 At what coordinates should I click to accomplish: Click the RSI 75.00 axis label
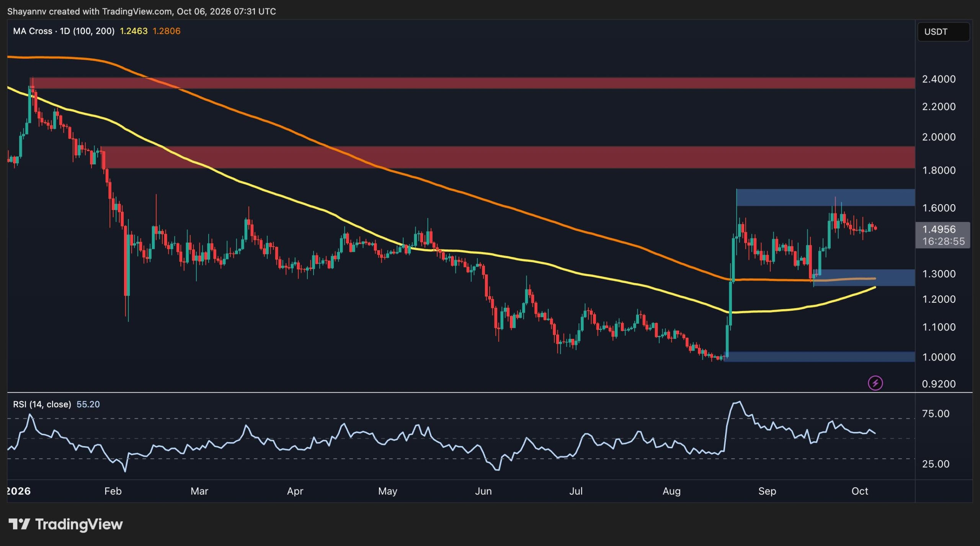936,413
